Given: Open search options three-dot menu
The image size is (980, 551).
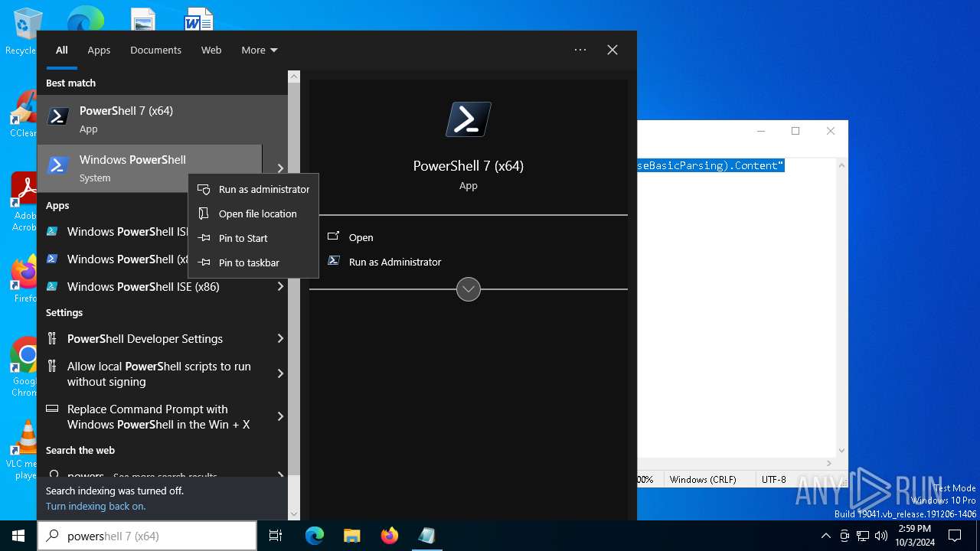Looking at the screenshot, I should (580, 50).
